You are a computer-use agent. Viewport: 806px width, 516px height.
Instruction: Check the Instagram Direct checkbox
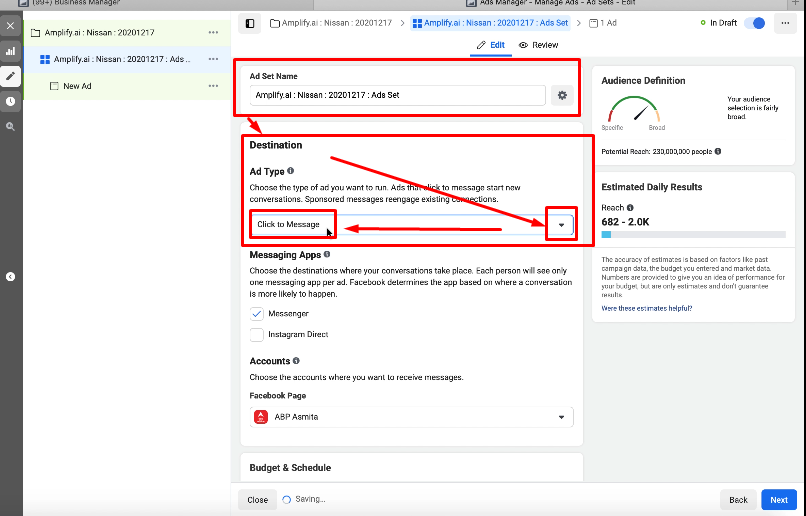(257, 335)
